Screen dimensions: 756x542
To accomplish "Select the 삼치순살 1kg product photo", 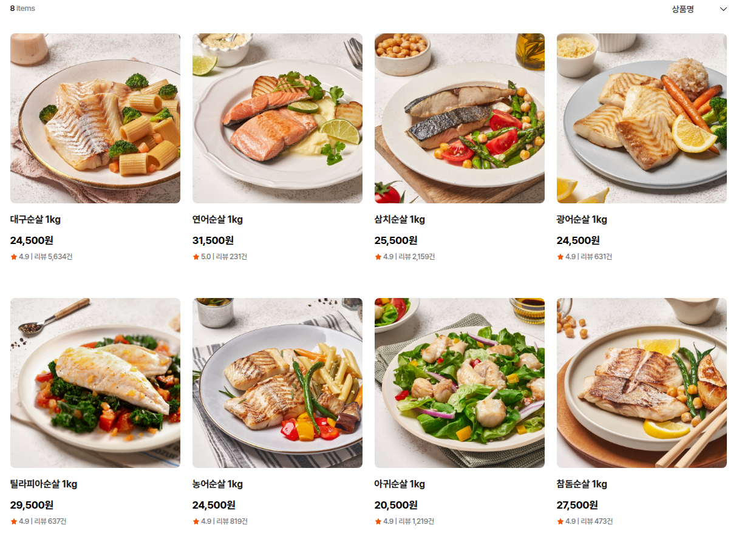I will click(460, 118).
